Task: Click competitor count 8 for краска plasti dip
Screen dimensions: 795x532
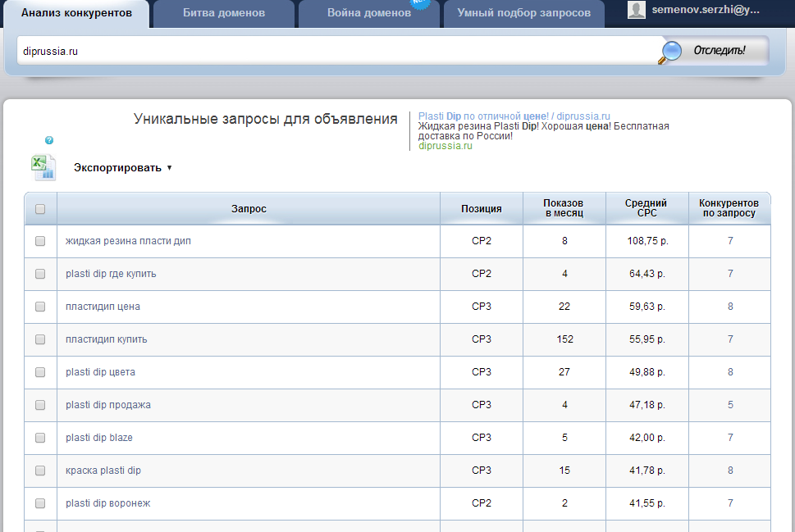Action: click(730, 471)
